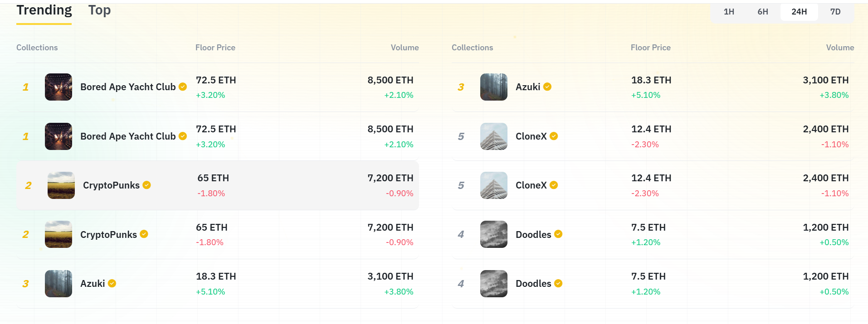
Task: Open the Azuki thumbnail above CloneX
Action: 494,87
